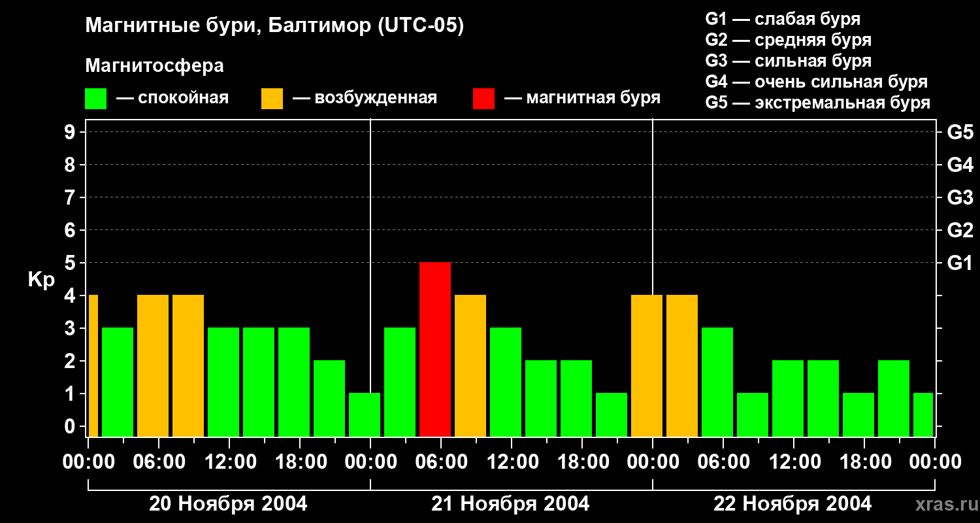Click the green 'спокойная' legend swatch

[95, 99]
